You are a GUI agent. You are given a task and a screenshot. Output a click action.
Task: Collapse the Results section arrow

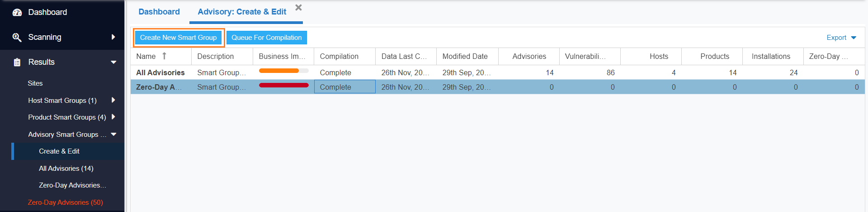point(113,62)
